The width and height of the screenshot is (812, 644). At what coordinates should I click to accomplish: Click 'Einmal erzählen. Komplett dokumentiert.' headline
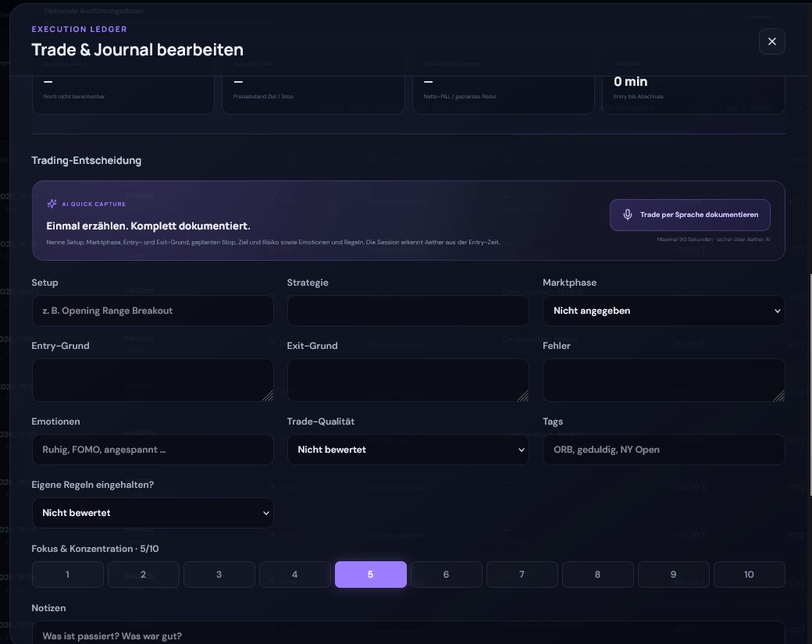coord(148,226)
